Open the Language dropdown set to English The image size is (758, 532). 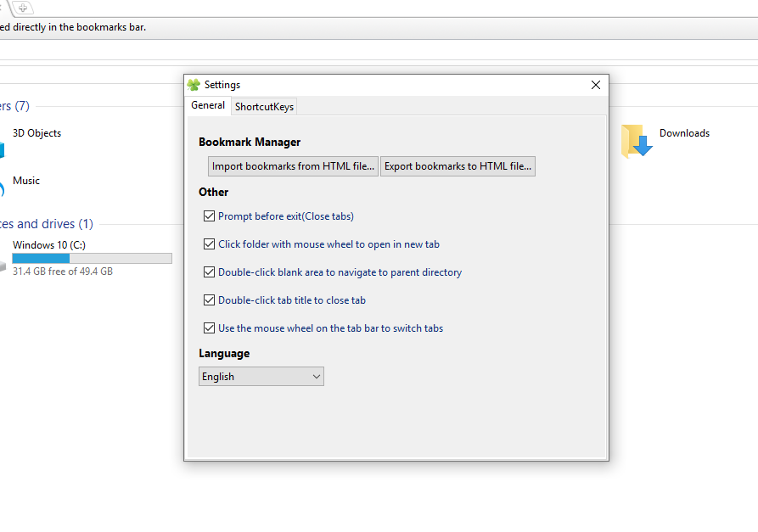click(x=261, y=377)
